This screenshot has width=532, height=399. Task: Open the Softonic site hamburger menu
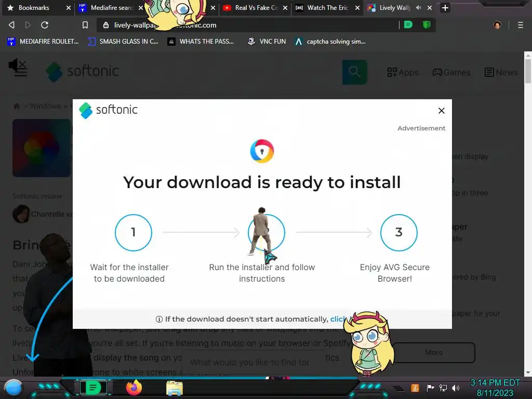(x=21, y=72)
